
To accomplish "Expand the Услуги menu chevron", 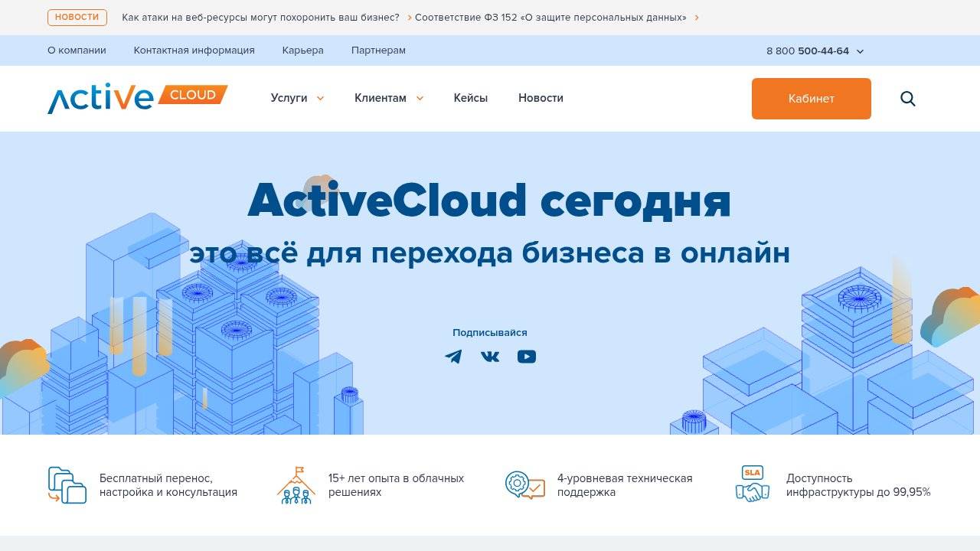I will click(321, 98).
